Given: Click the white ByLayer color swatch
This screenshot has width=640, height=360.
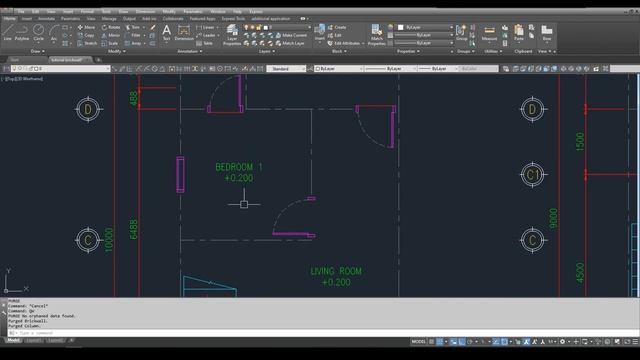Looking at the screenshot, I should pos(400,27).
